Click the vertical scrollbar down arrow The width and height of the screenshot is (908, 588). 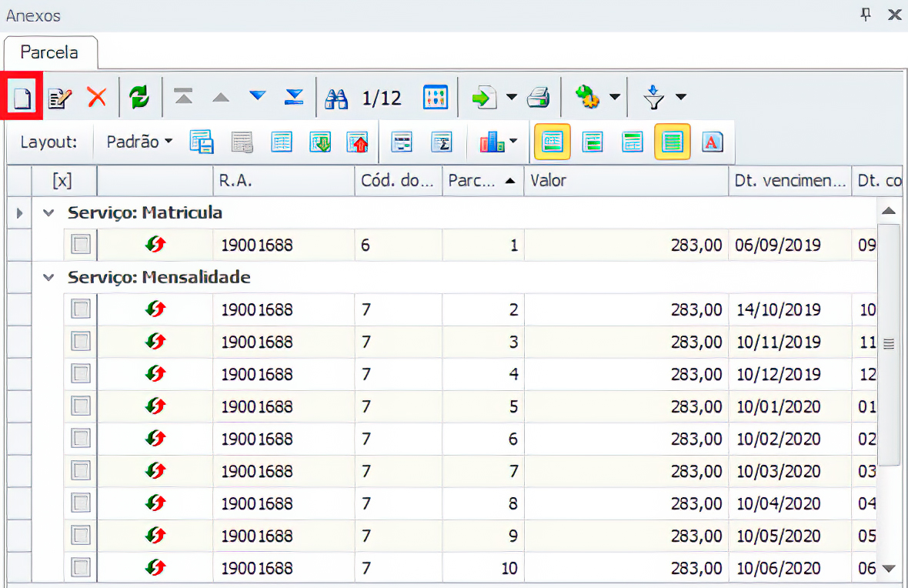[889, 569]
